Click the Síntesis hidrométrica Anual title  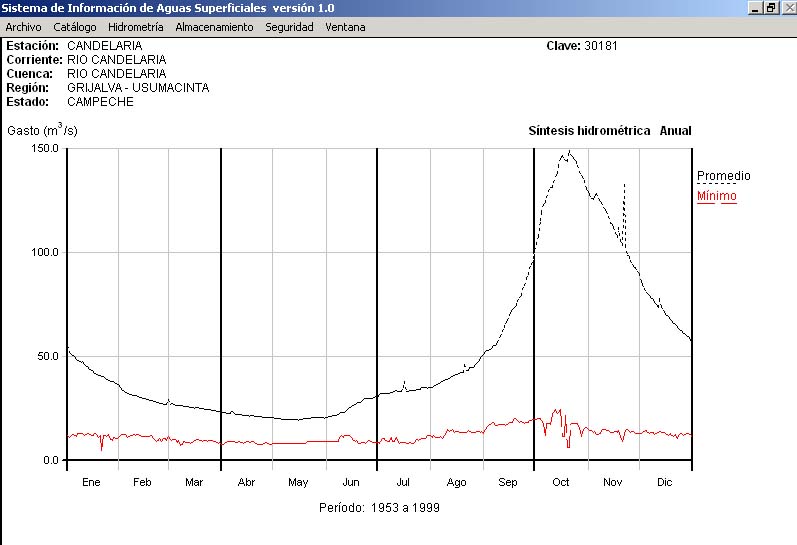(x=609, y=131)
